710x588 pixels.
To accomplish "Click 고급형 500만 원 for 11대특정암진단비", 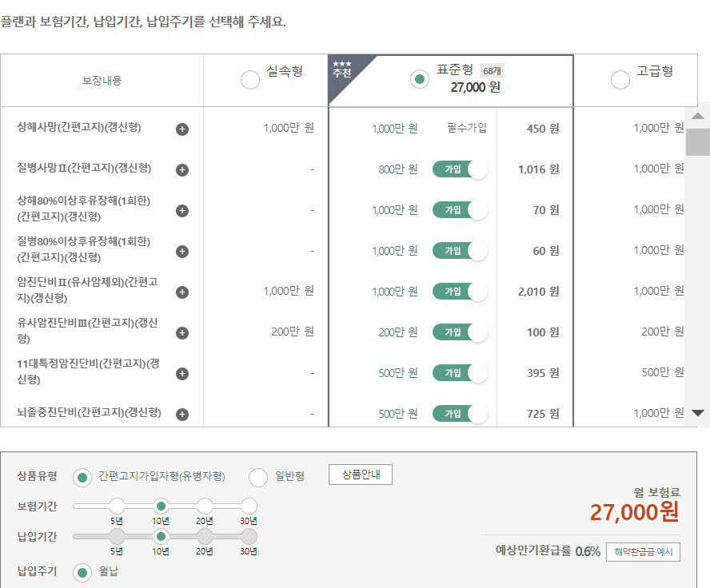I will click(663, 372).
